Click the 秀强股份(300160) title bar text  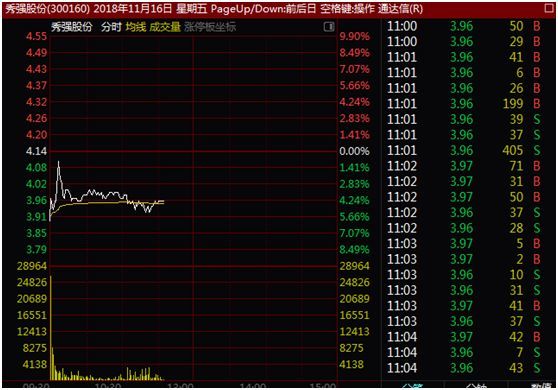47,9
